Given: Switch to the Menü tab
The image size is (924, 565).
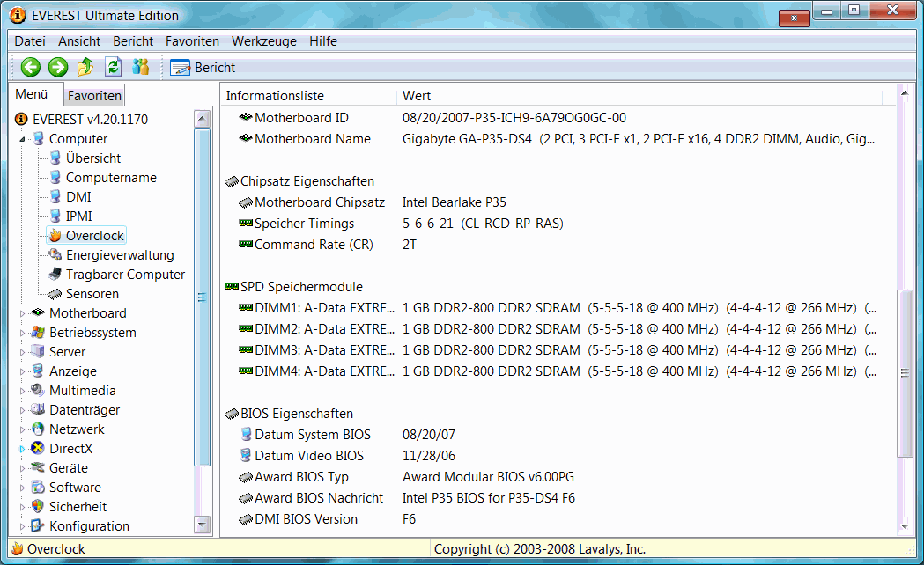Looking at the screenshot, I should coord(31,94).
